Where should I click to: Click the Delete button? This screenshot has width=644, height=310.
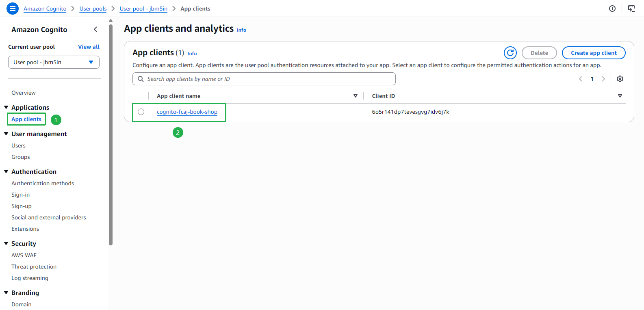539,53
